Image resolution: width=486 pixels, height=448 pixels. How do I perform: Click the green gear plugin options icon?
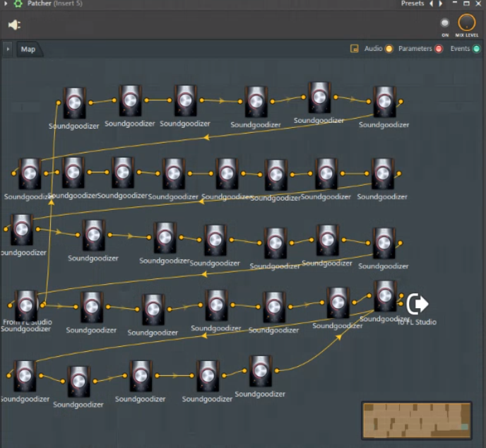tap(18, 4)
